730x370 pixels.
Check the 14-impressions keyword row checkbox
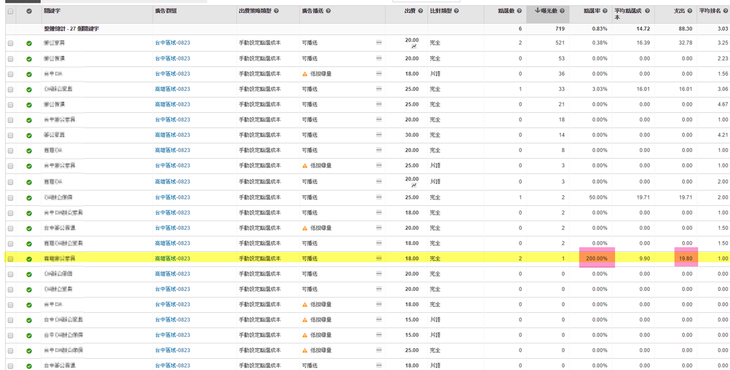11,135
